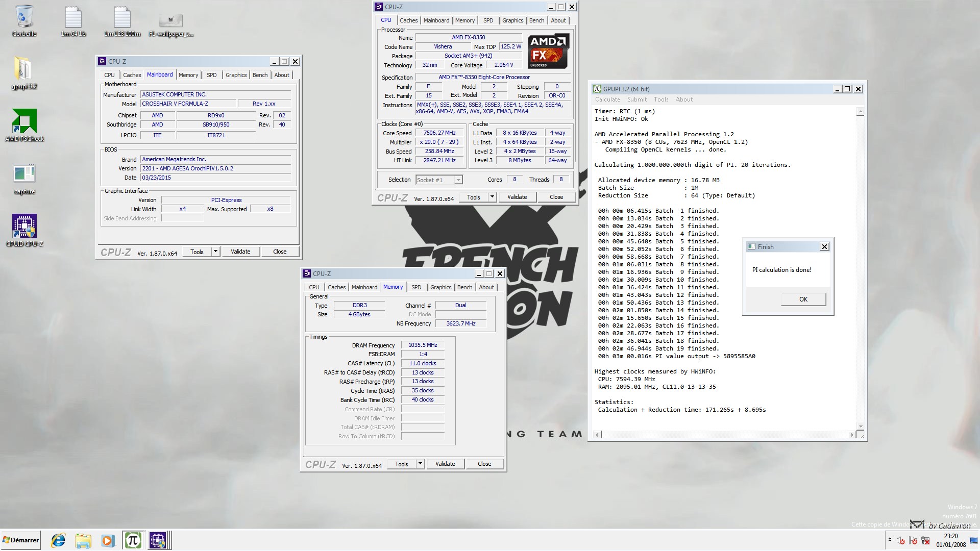Click GPUPI vertical scrollbar down arrow
This screenshot has width=980, height=551.
pyautogui.click(x=861, y=426)
